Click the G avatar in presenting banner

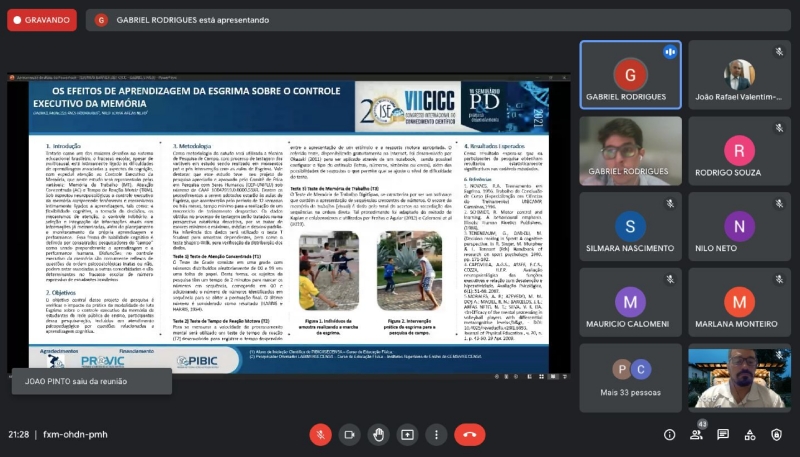click(x=101, y=20)
